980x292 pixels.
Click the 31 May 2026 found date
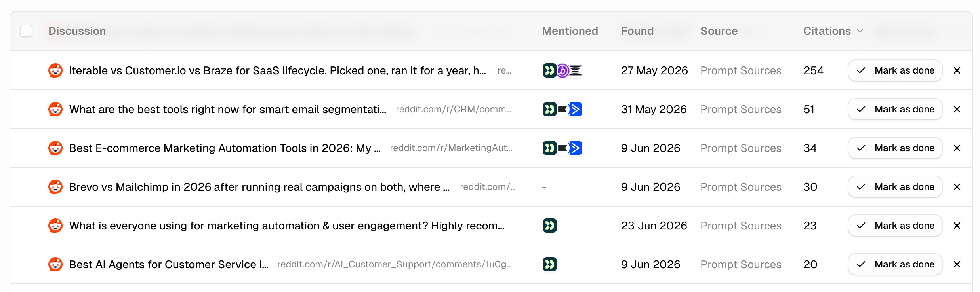click(654, 109)
